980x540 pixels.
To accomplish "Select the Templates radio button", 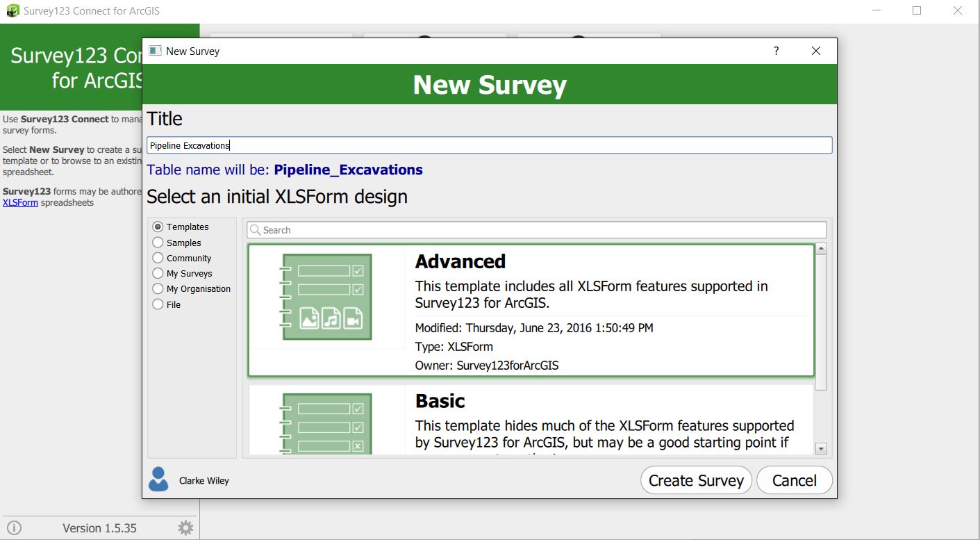I will click(x=158, y=227).
